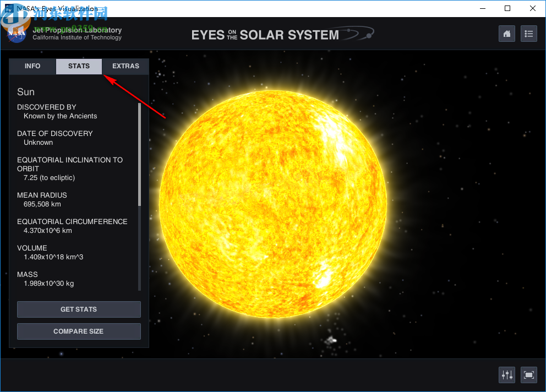Screen dimensions: 546x392
Task: Click the GET STATS button
Action: (78, 309)
